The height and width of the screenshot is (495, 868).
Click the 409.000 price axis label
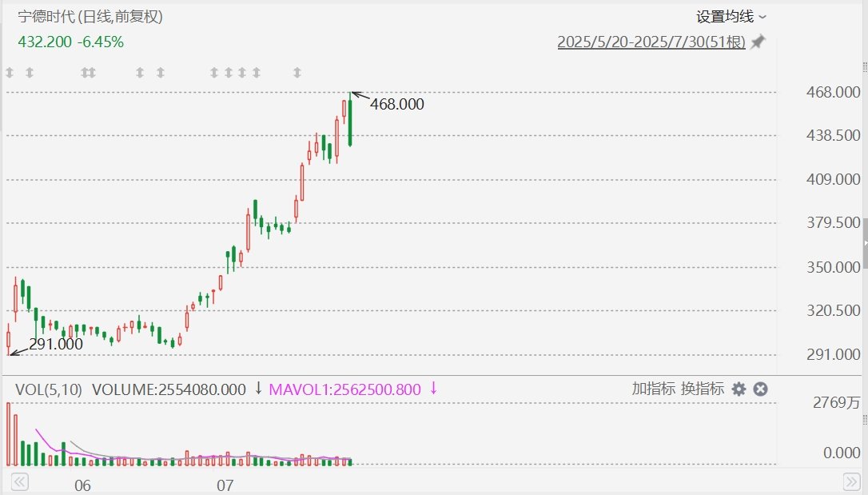[833, 179]
